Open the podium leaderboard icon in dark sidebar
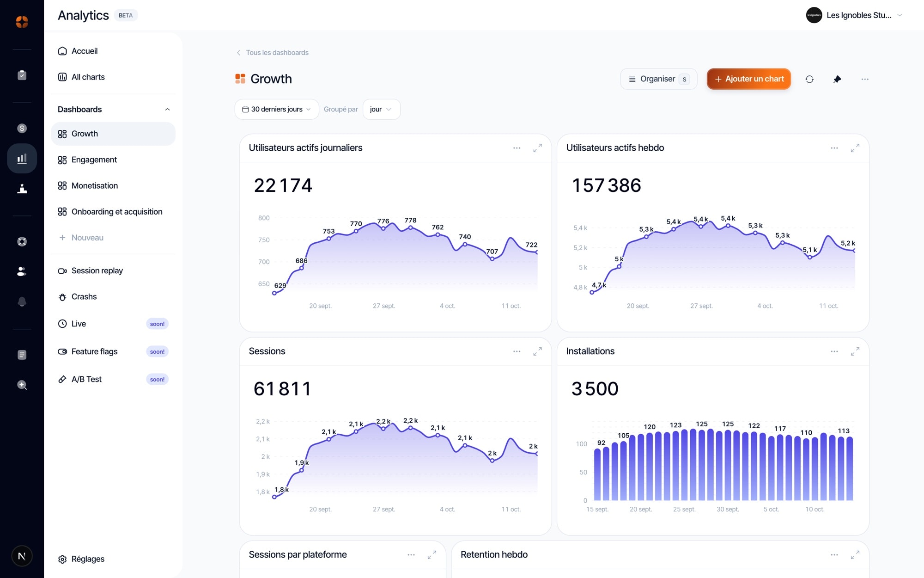The height and width of the screenshot is (578, 924). pyautogui.click(x=22, y=188)
